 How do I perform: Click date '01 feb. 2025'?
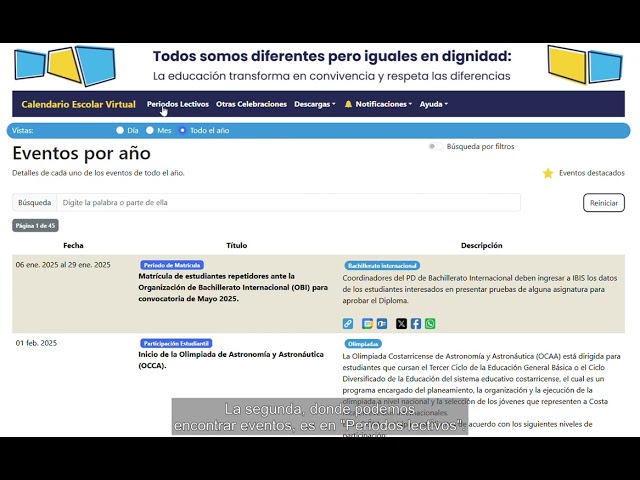click(x=36, y=343)
